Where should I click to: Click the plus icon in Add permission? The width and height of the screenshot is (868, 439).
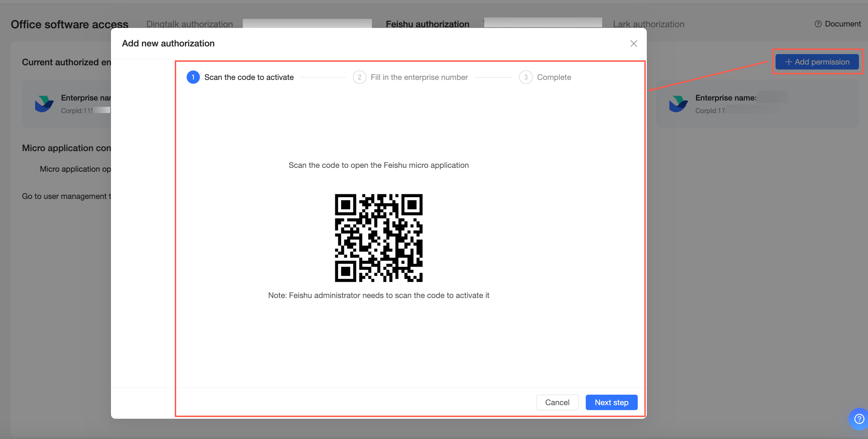(x=788, y=62)
